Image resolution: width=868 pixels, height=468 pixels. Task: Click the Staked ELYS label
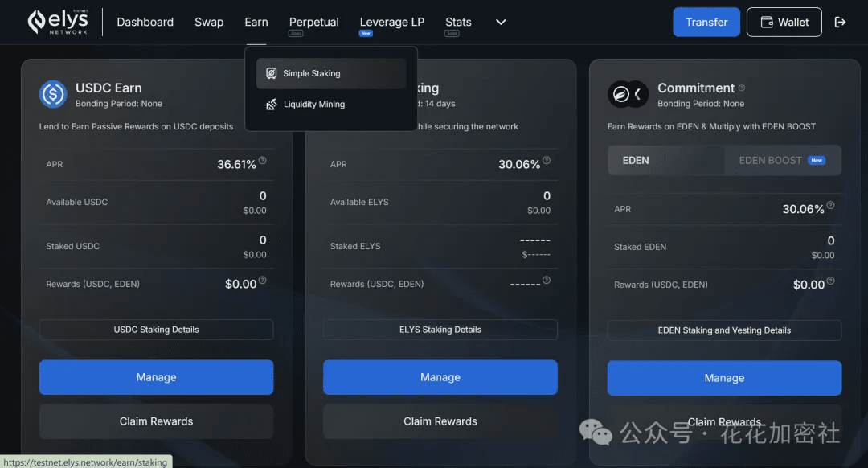(355, 246)
